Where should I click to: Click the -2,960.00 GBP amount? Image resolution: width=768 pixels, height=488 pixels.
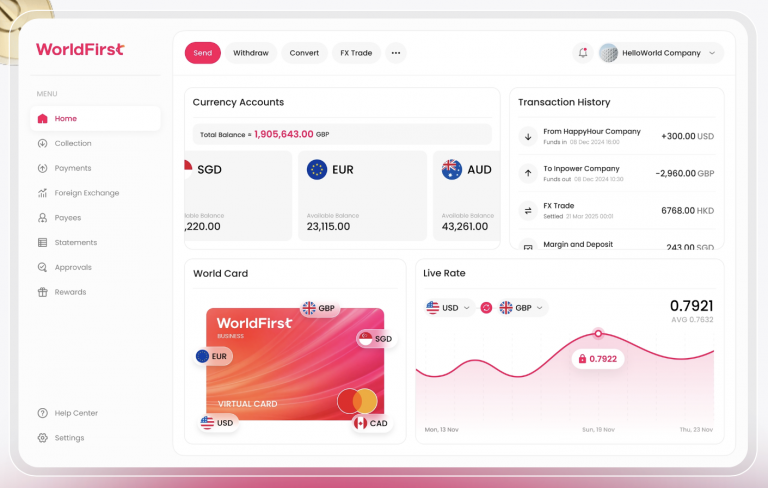click(x=685, y=173)
